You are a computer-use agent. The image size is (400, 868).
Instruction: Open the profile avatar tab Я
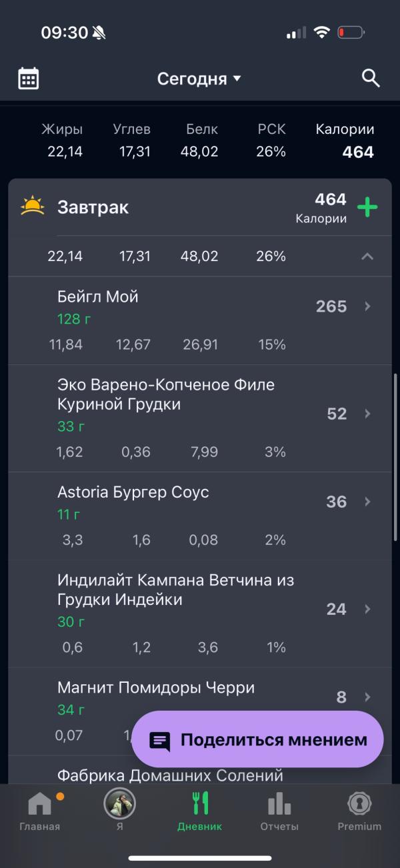click(x=119, y=811)
